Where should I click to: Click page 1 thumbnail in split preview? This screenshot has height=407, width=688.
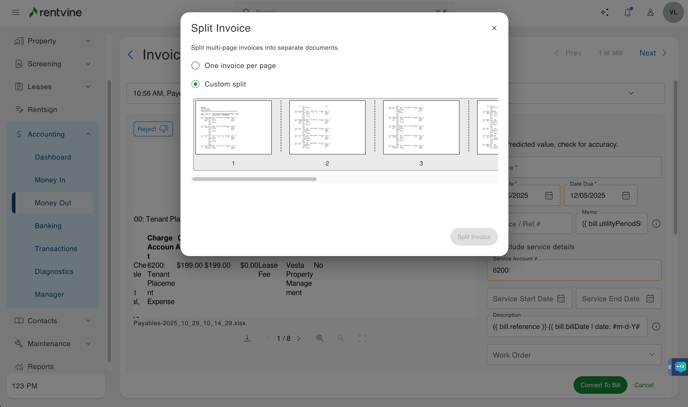point(233,127)
